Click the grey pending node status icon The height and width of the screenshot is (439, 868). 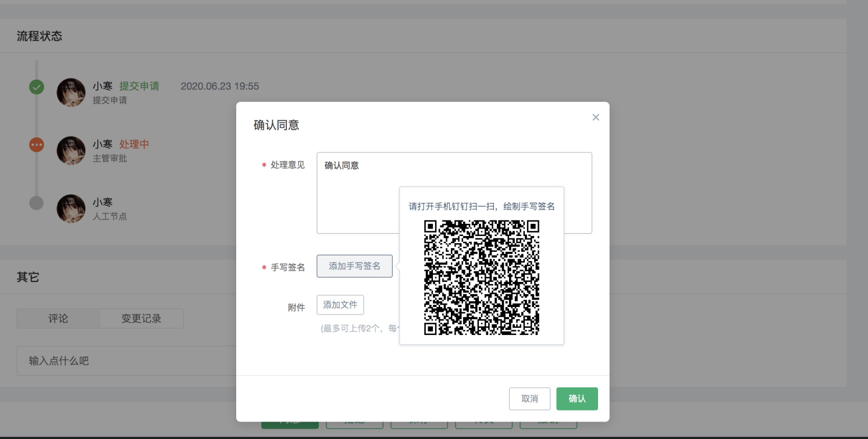[x=37, y=203]
